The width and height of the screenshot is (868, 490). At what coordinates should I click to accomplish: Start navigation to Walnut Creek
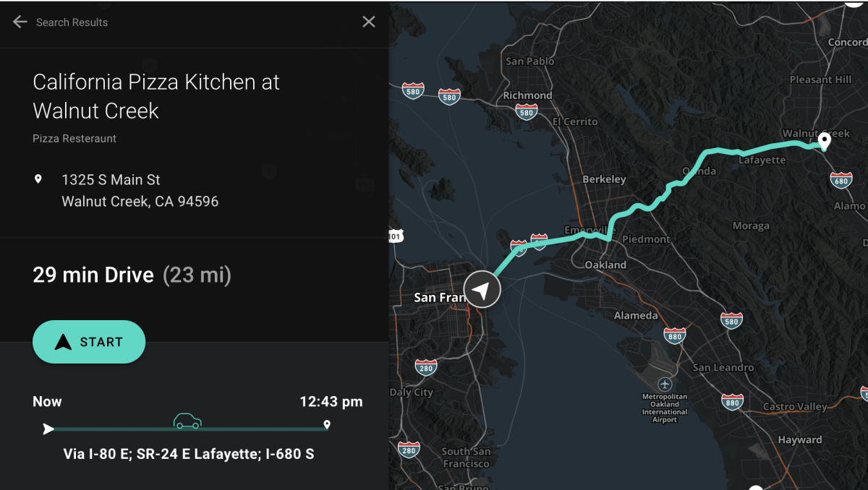pyautogui.click(x=89, y=342)
